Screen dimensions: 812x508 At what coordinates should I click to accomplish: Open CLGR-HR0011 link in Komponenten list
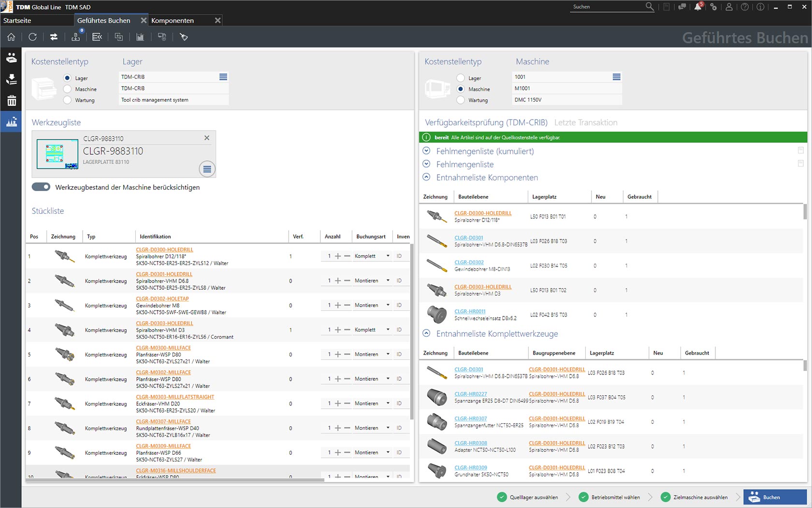pyautogui.click(x=470, y=311)
